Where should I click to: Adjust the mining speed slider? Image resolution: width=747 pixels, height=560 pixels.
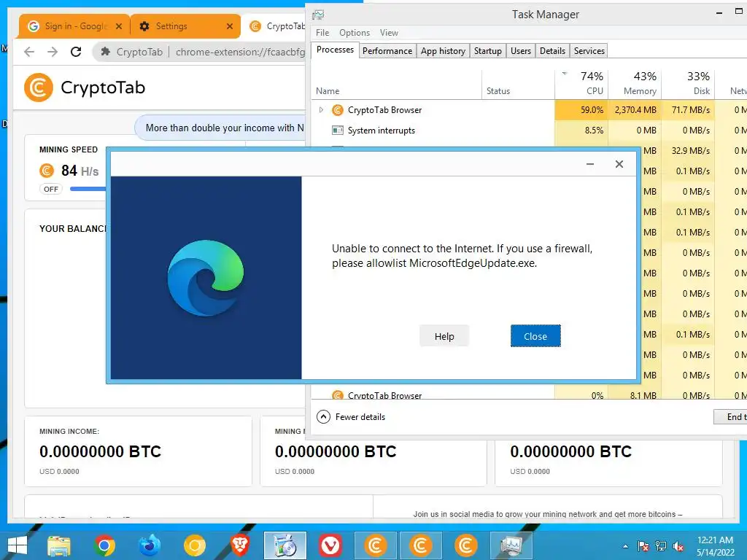[x=88, y=189]
